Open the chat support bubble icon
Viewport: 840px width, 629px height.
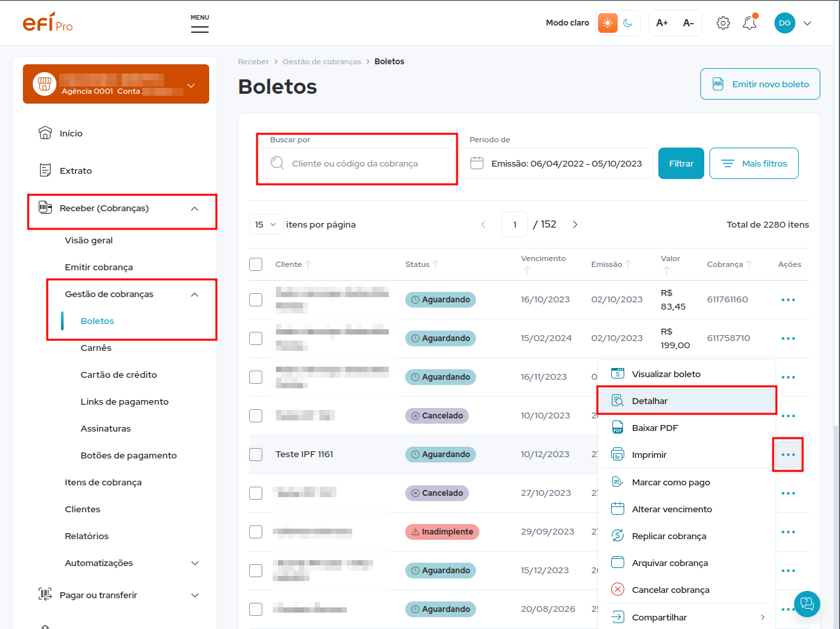tap(807, 604)
